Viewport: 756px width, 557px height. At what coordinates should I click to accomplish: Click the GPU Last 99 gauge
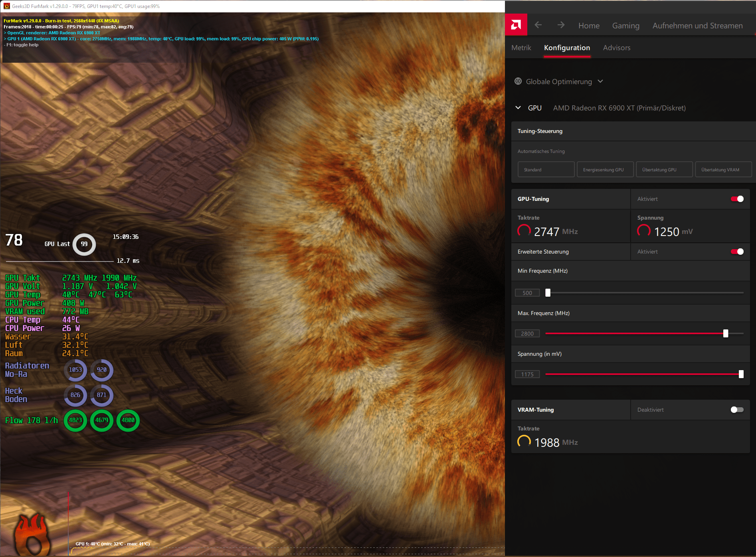pos(84,244)
